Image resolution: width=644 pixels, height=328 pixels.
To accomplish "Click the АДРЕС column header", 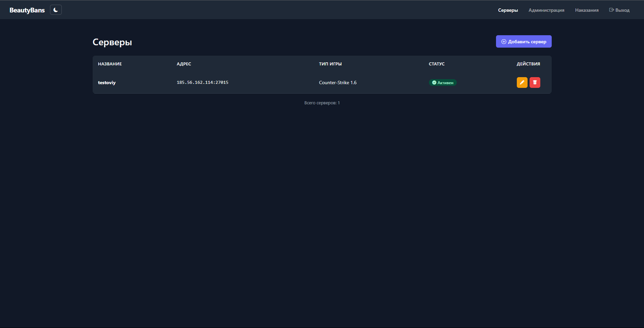I will (184, 64).
